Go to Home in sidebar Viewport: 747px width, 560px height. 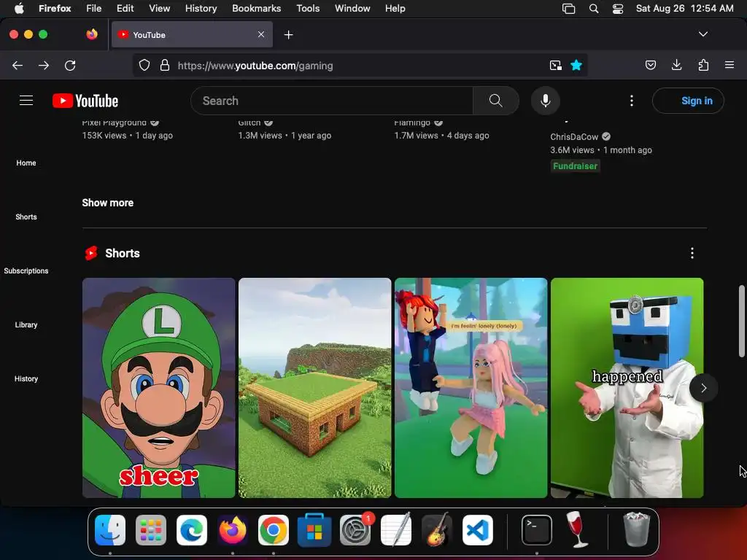[x=26, y=163]
